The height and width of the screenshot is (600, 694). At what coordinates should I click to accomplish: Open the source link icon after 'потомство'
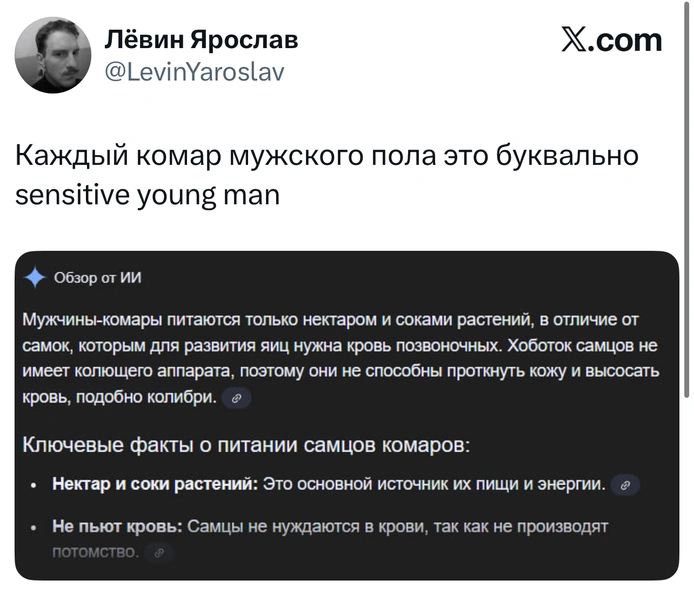159,552
